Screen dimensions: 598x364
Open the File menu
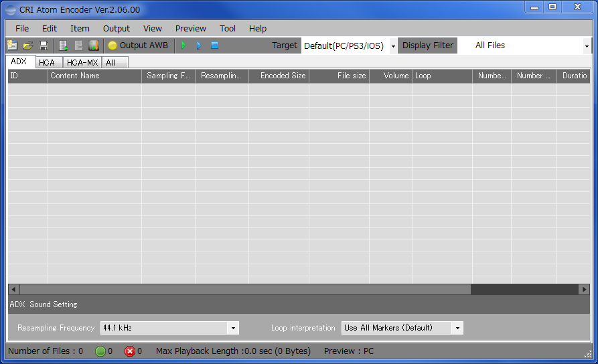(x=22, y=29)
